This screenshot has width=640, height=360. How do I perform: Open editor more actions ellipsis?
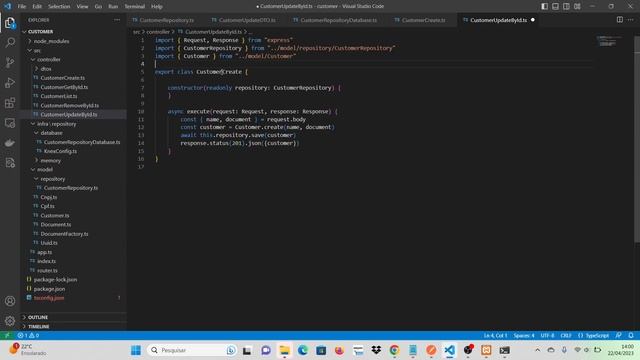pyautogui.click(x=631, y=20)
